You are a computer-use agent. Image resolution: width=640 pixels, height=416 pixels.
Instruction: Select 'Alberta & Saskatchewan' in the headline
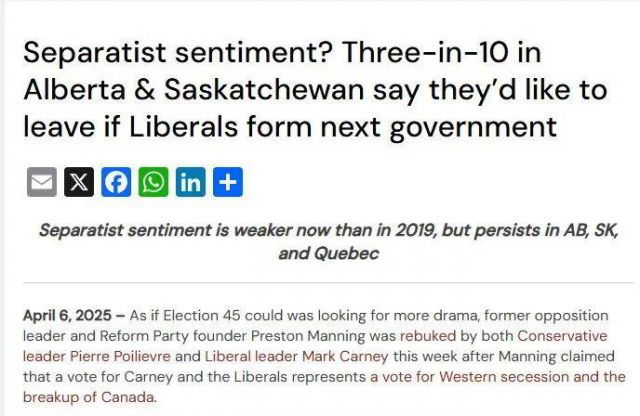[x=193, y=90]
